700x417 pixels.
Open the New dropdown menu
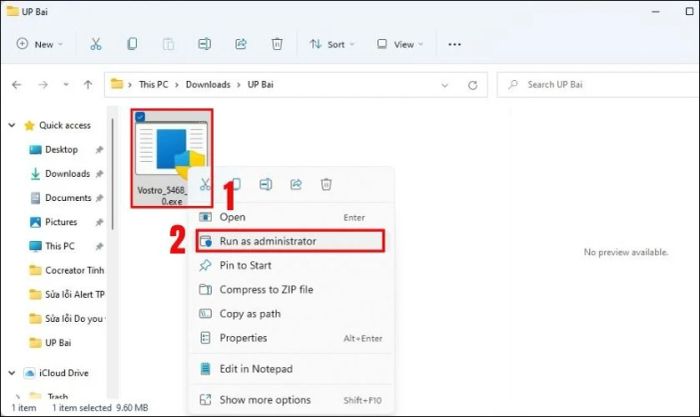click(x=39, y=44)
